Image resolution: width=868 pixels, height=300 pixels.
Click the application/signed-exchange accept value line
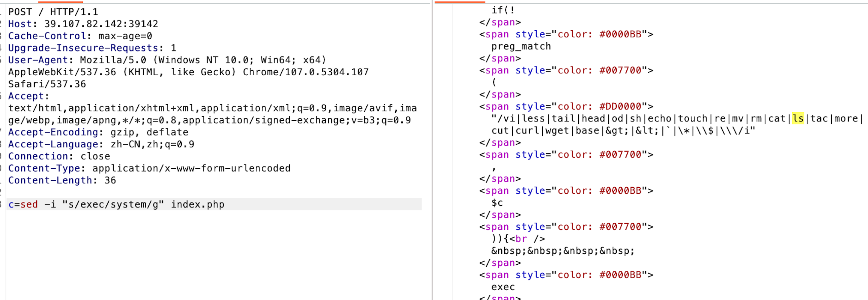pyautogui.click(x=210, y=120)
